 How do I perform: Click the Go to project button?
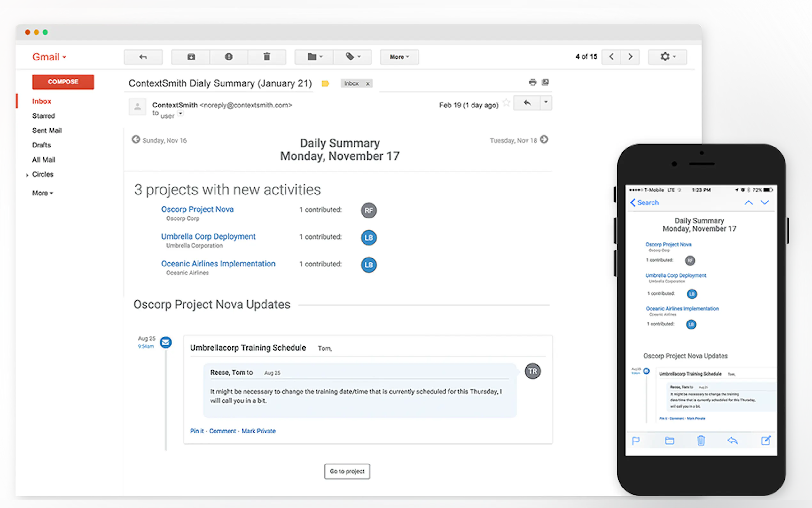[x=347, y=471]
